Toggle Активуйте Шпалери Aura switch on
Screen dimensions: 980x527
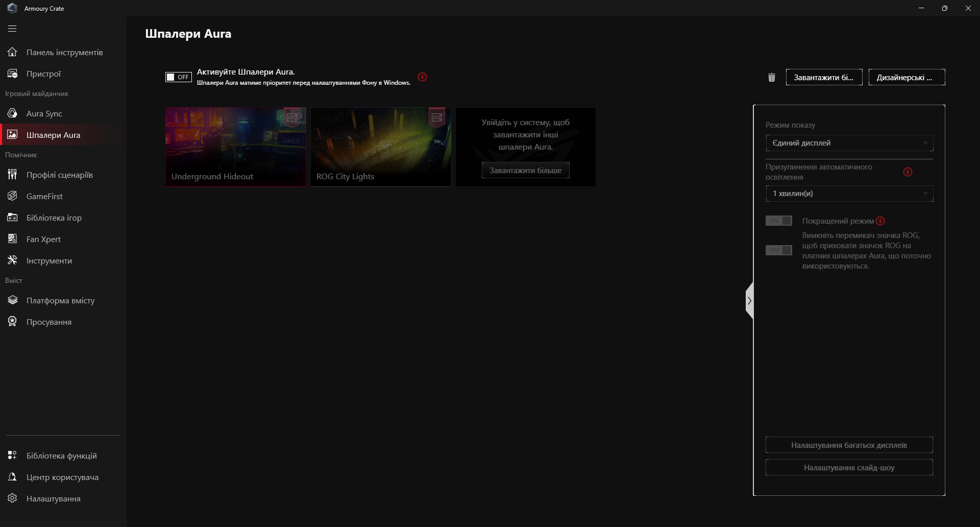[x=178, y=77]
